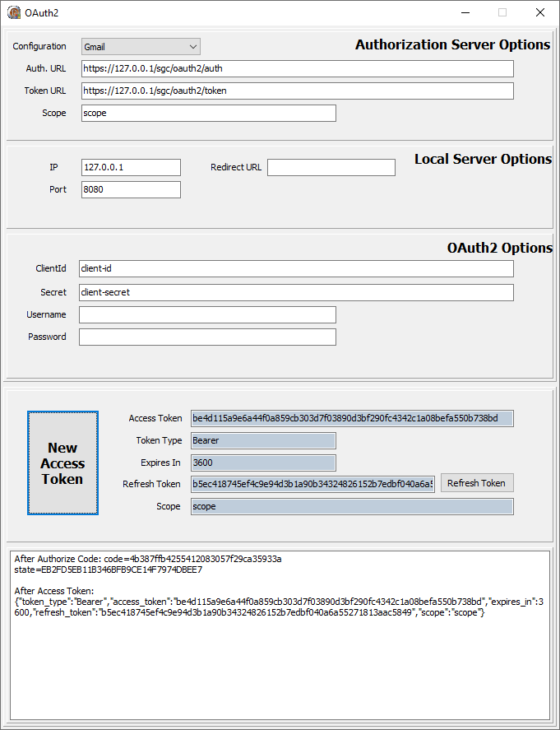Image resolution: width=560 pixels, height=730 pixels.
Task: Click the ClientId text field
Action: 296,269
